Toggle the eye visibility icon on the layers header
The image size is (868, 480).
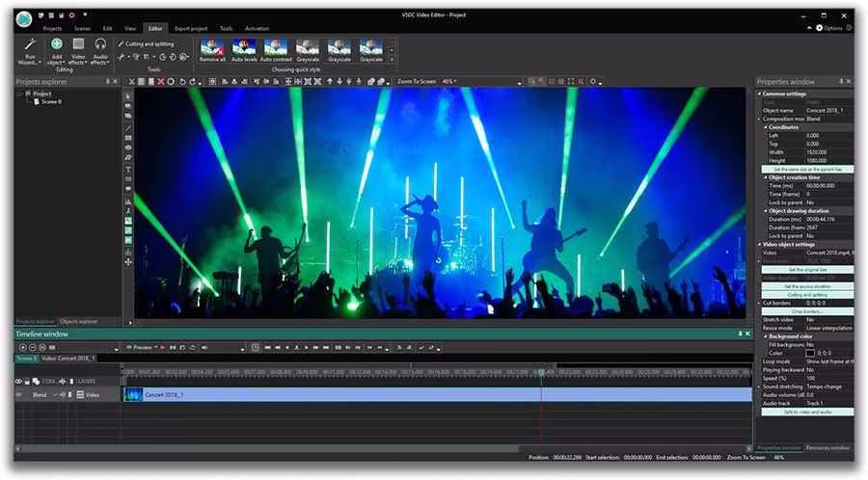(x=18, y=381)
